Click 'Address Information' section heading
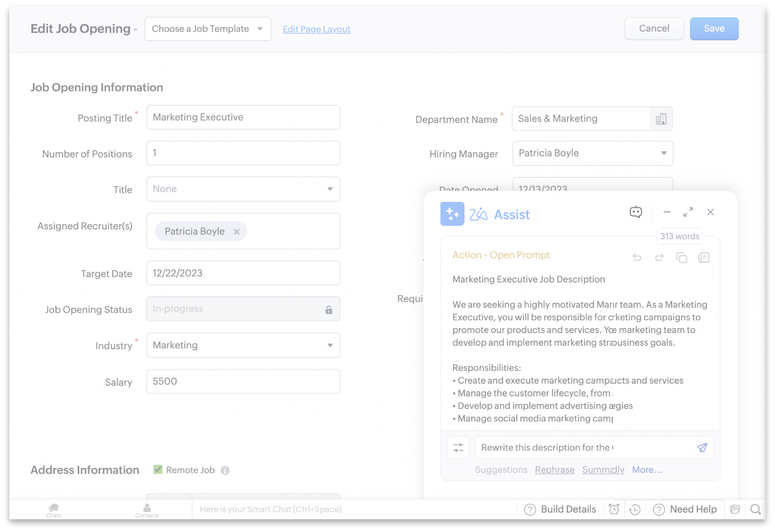775x532 pixels. pos(85,470)
